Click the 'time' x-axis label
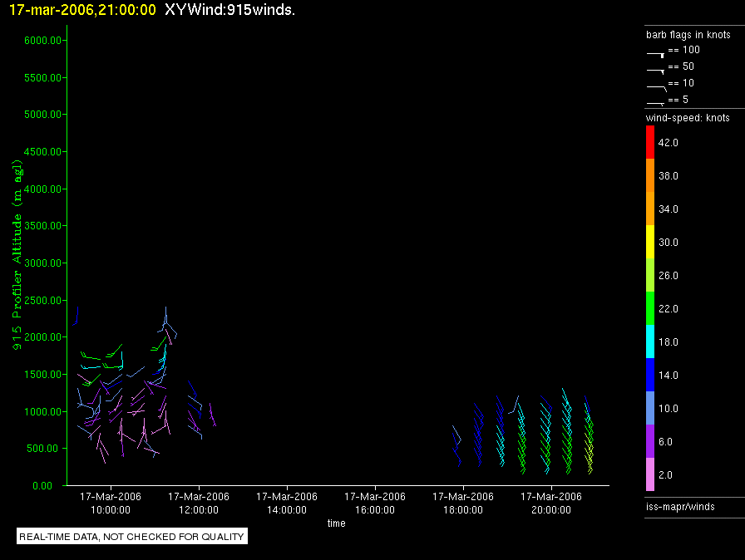Screen dimensions: 745x560 337,523
